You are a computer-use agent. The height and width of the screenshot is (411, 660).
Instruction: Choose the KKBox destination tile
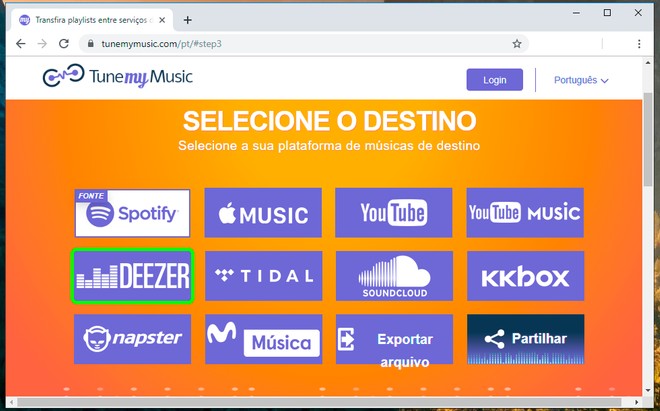click(x=525, y=276)
